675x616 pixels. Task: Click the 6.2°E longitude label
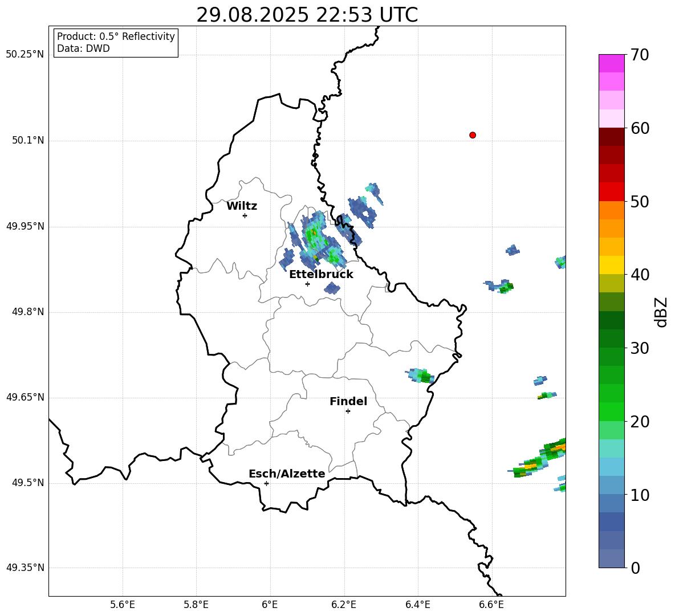click(344, 605)
